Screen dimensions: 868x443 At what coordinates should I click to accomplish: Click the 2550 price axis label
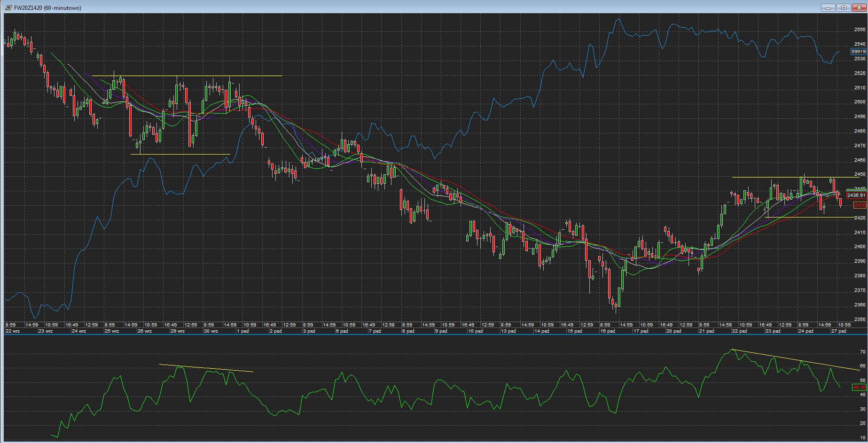pyautogui.click(x=860, y=30)
